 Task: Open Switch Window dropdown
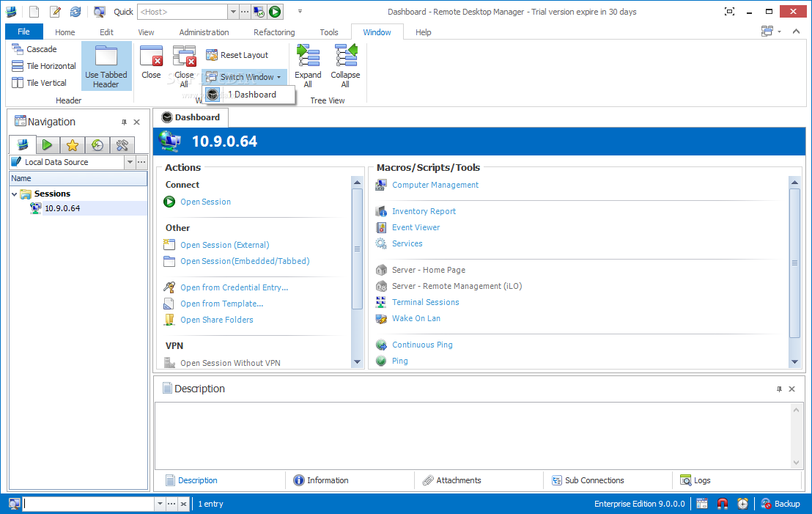244,77
